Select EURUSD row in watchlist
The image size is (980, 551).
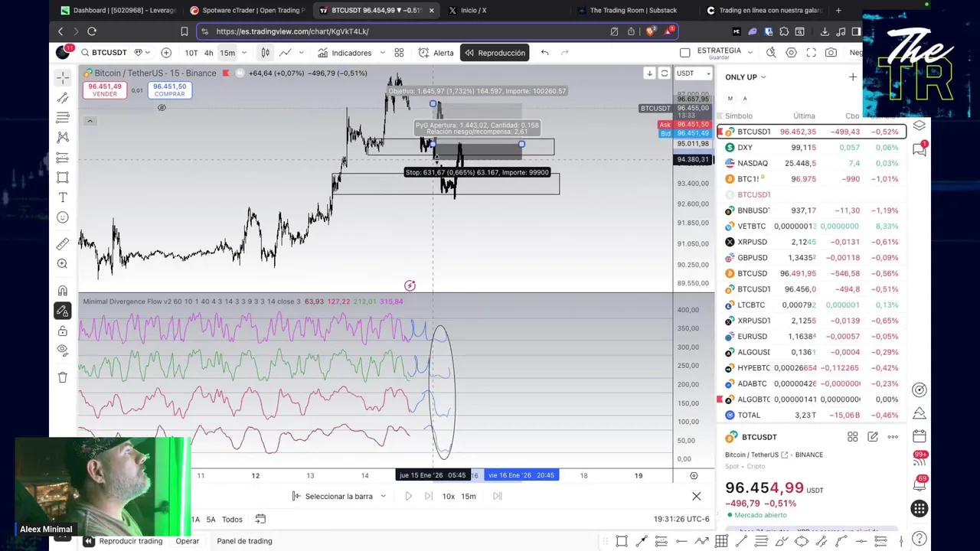pos(812,337)
